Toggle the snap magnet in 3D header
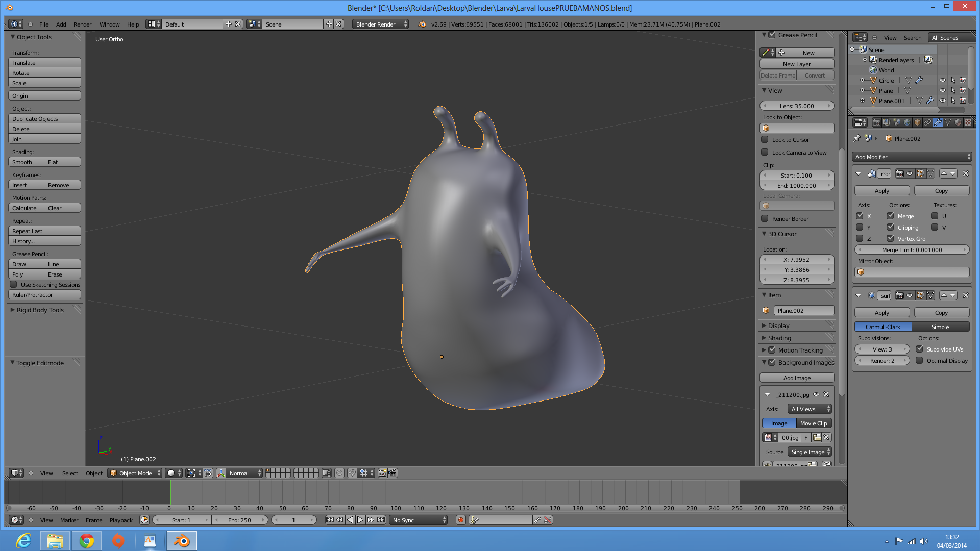 click(x=352, y=473)
